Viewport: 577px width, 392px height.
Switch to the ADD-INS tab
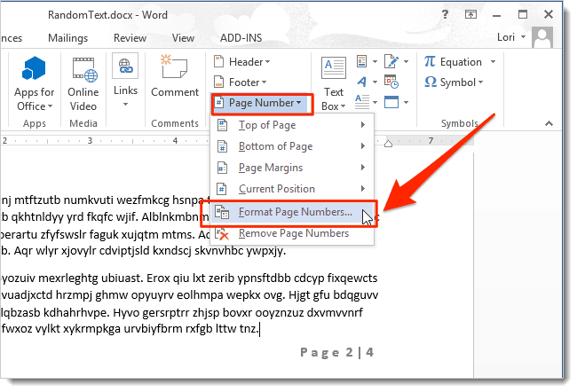tap(241, 38)
